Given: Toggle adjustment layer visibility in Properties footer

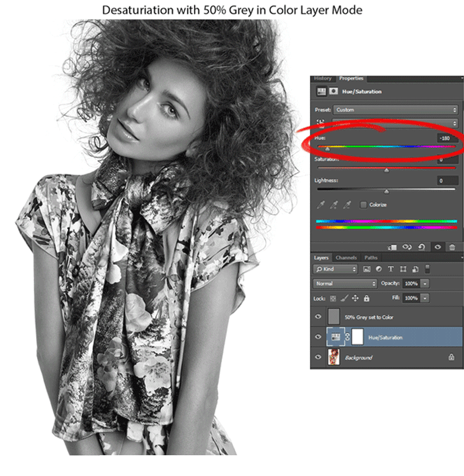Looking at the screenshot, I should [437, 247].
